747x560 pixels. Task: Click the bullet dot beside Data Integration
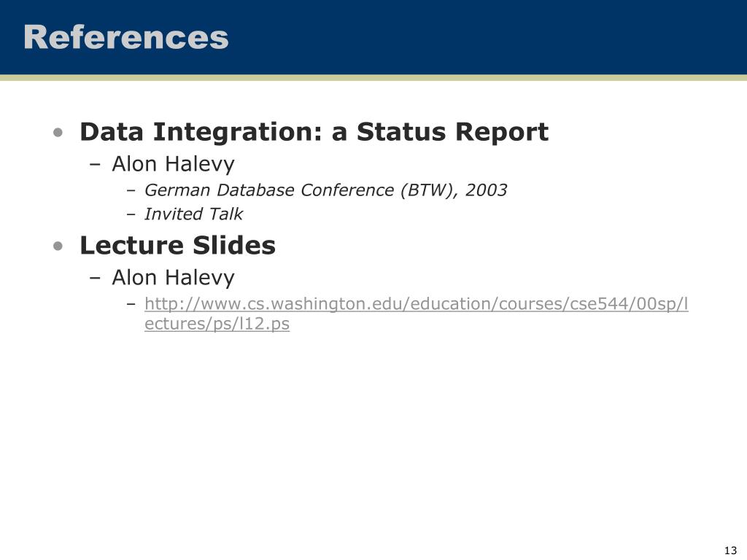click(58, 133)
